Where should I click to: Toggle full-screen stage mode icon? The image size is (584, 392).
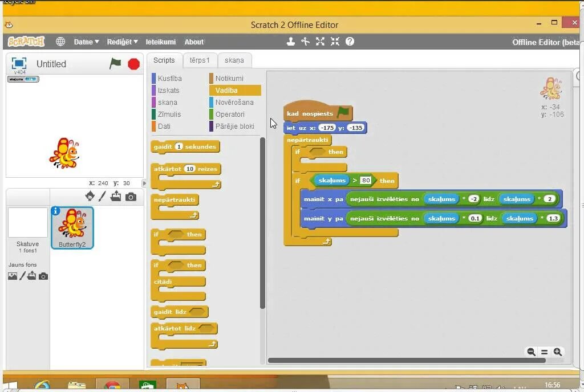click(19, 63)
